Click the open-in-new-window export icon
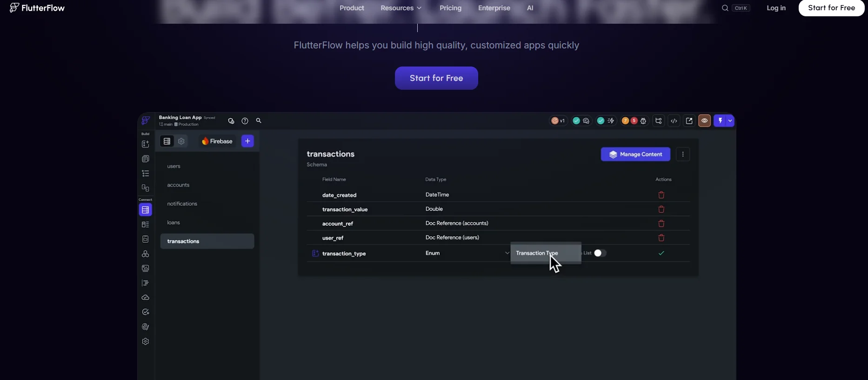 click(689, 121)
